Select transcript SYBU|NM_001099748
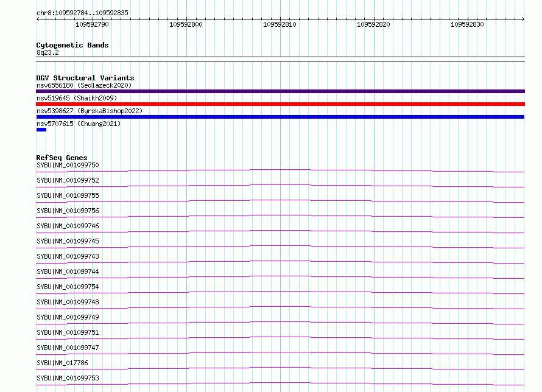The image size is (542, 392). pos(68,302)
